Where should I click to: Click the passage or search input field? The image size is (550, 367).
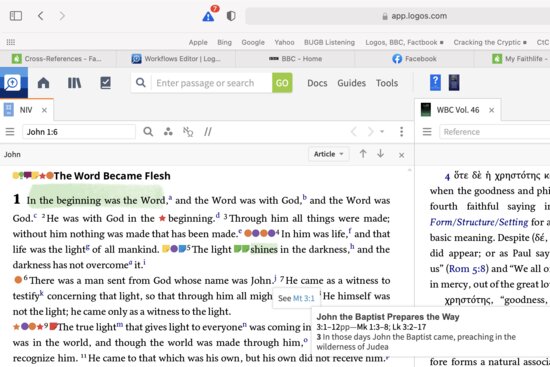212,83
